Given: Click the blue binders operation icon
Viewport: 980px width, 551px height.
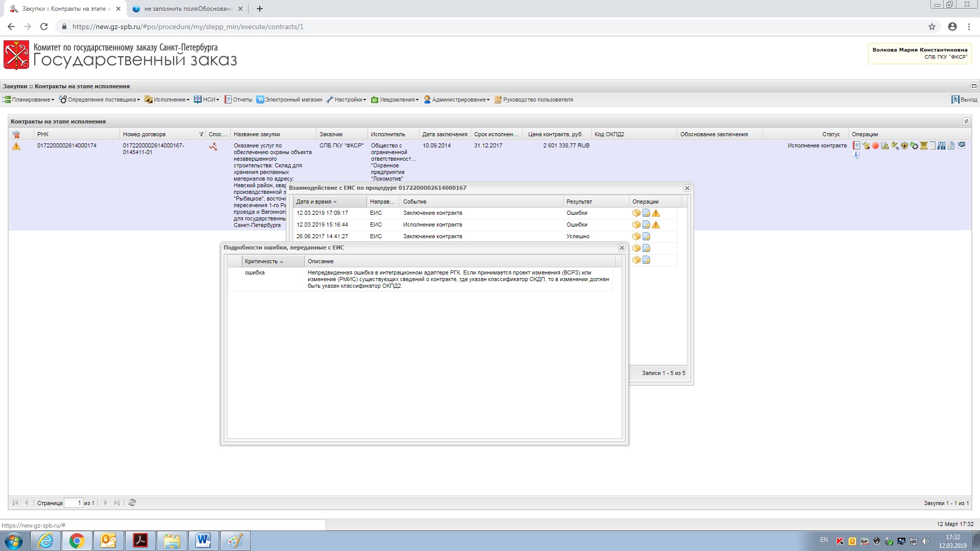Looking at the screenshot, I should tap(941, 145).
